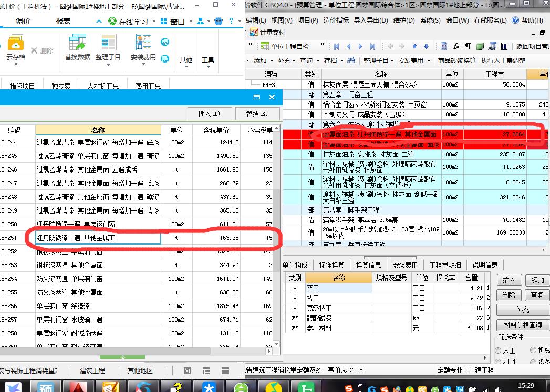Select the 机械 filter radio button

533,350
